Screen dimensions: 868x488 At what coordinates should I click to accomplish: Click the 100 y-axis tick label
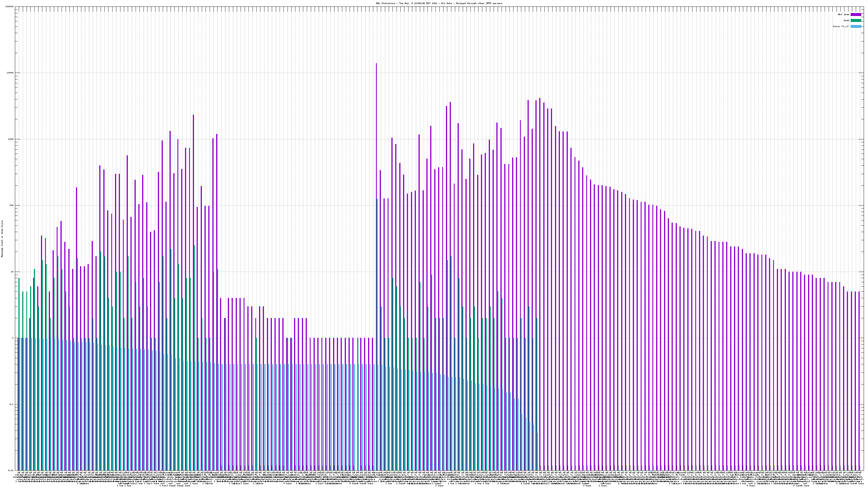[12, 206]
